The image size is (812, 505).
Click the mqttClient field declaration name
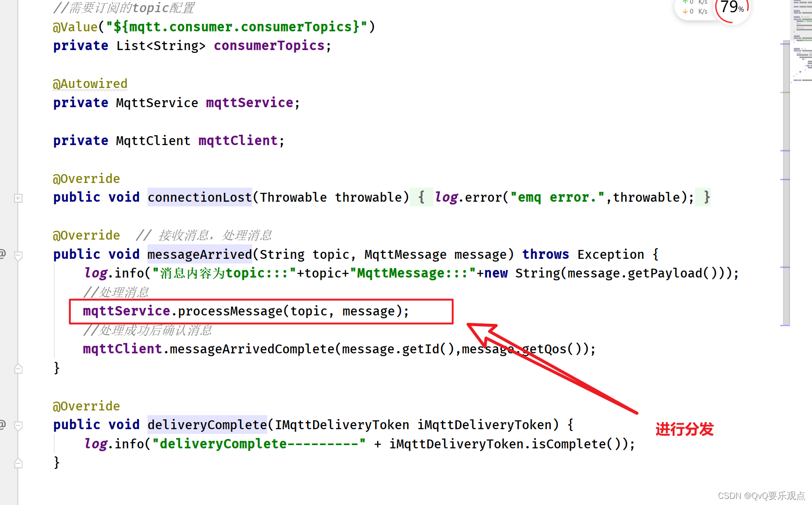(x=238, y=141)
